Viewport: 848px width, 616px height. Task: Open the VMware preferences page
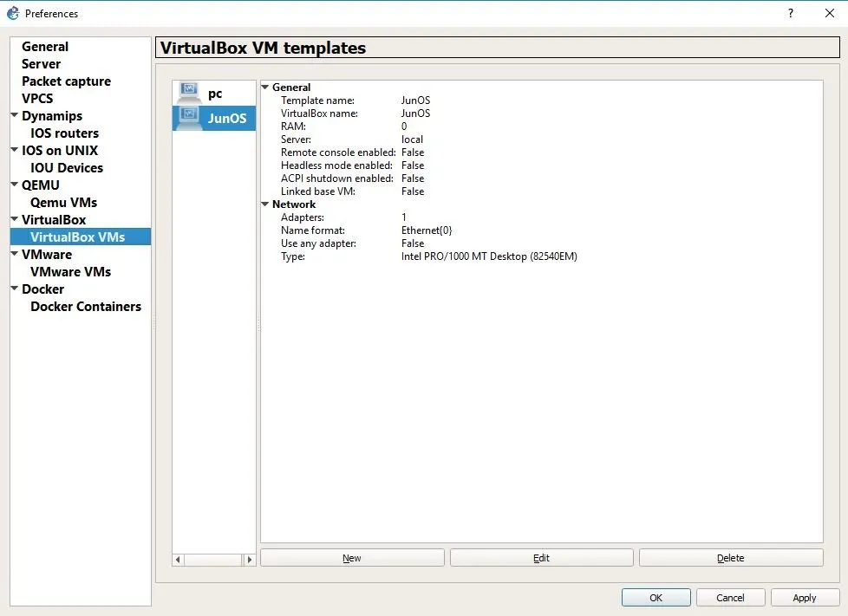pyautogui.click(x=47, y=254)
